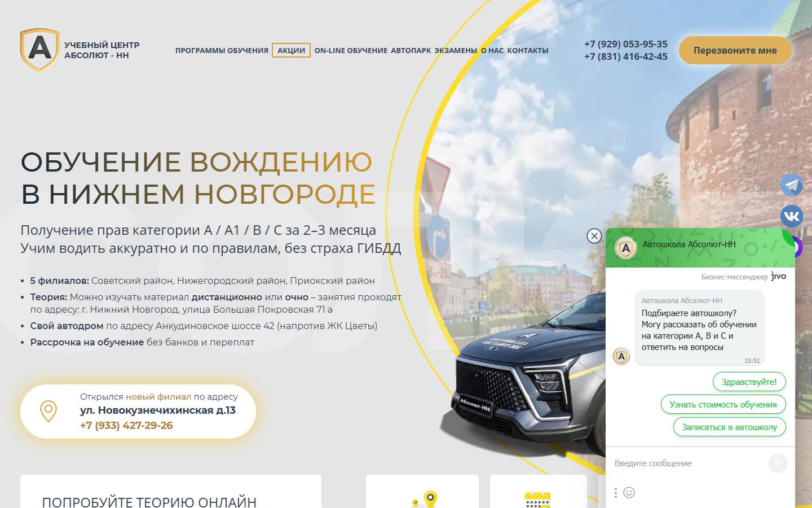Image resolution: width=812 pixels, height=508 pixels.
Task: Click the send message arrow in chat
Action: [778, 463]
